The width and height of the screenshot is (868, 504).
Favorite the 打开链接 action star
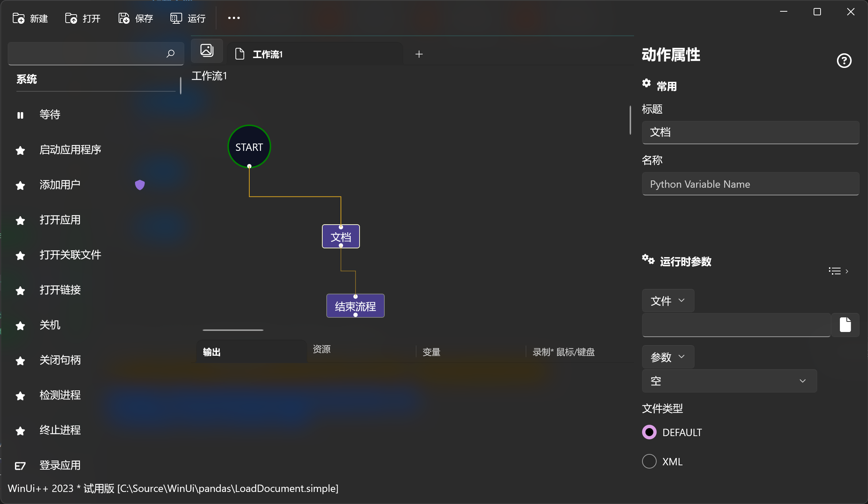[x=20, y=291]
